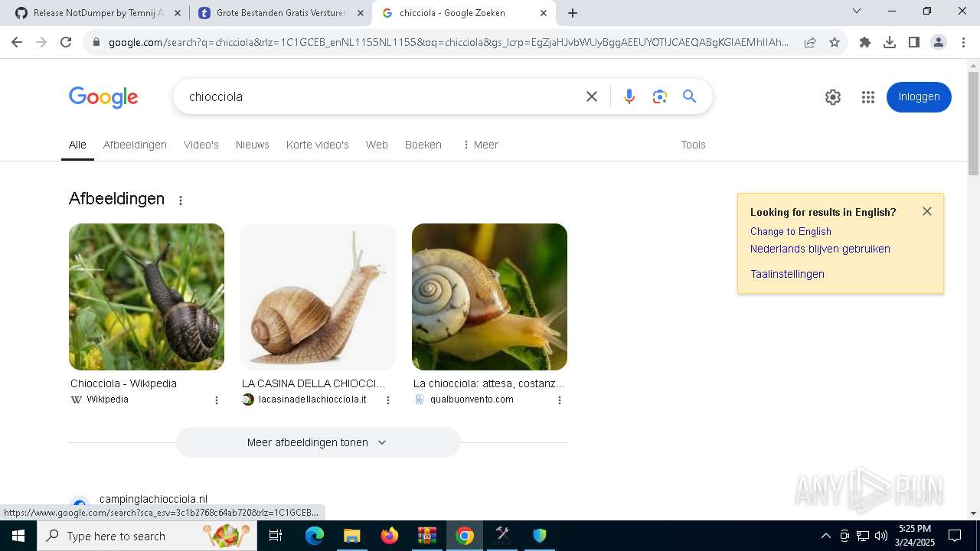This screenshot has height=551, width=980.
Task: Open the taskbar volume icon
Action: pyautogui.click(x=880, y=536)
